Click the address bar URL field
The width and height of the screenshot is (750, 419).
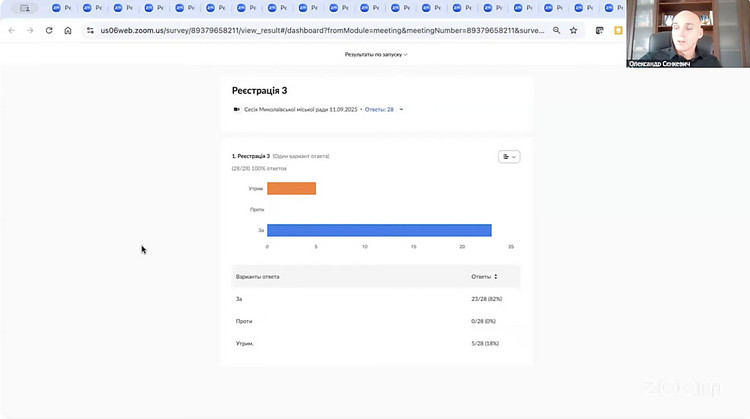click(x=320, y=31)
